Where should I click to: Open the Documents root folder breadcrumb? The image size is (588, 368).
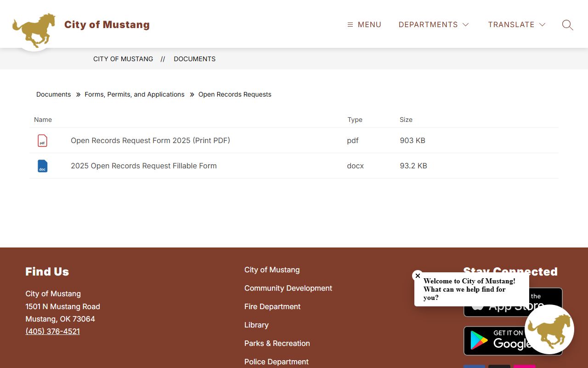54,94
